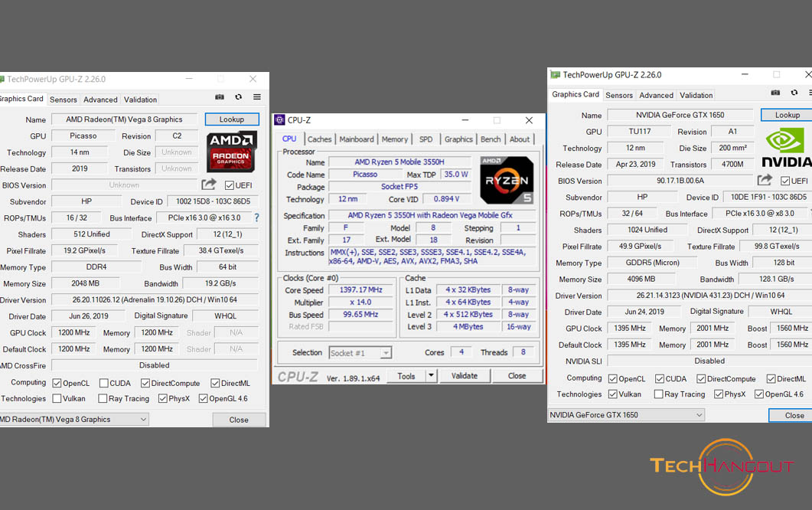Click the Close button in CPU-Z

tap(517, 376)
